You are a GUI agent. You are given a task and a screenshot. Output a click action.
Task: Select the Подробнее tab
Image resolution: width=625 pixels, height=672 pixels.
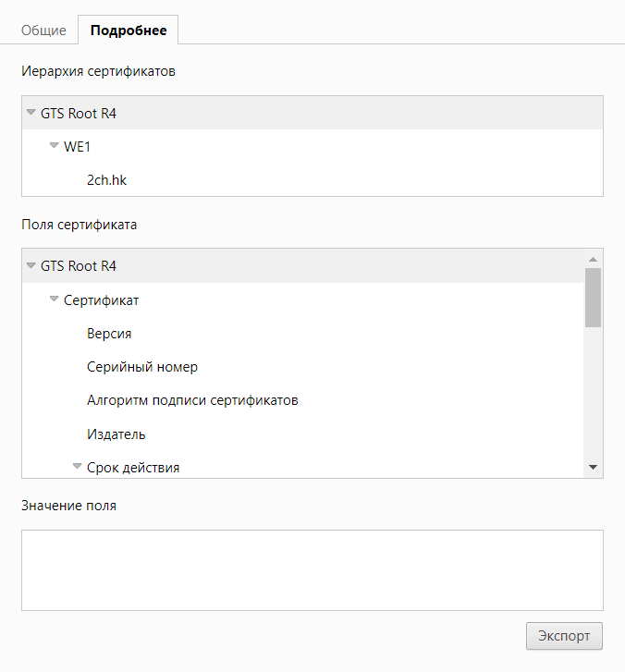(x=129, y=31)
